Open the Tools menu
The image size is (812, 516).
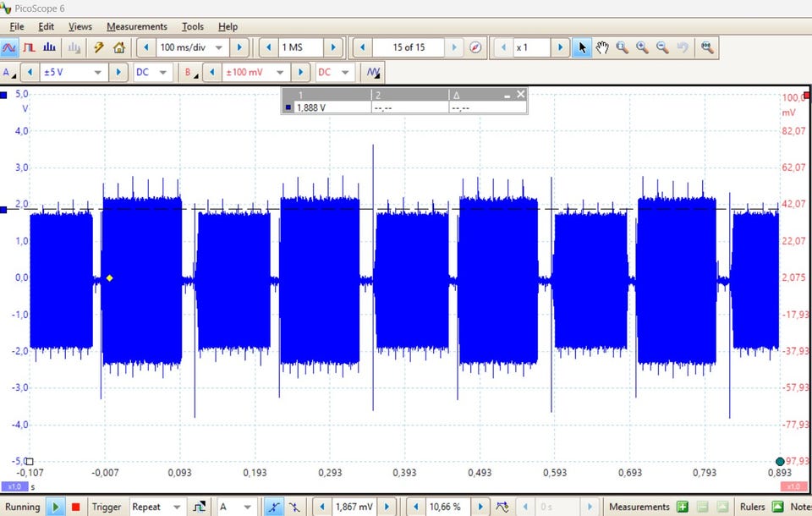(193, 26)
